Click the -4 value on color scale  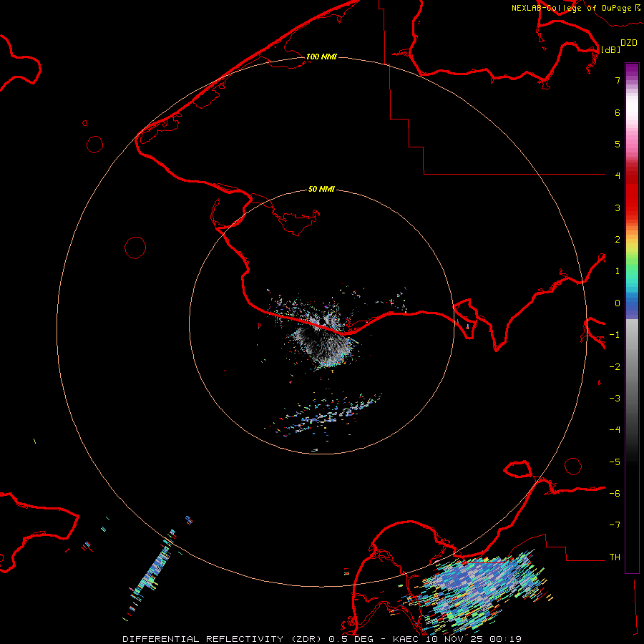click(615, 430)
